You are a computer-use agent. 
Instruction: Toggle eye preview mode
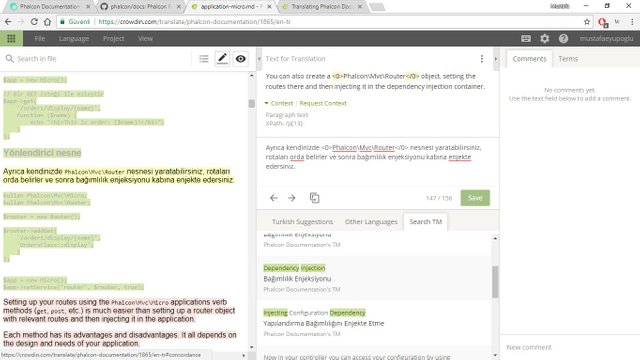pyautogui.click(x=240, y=59)
